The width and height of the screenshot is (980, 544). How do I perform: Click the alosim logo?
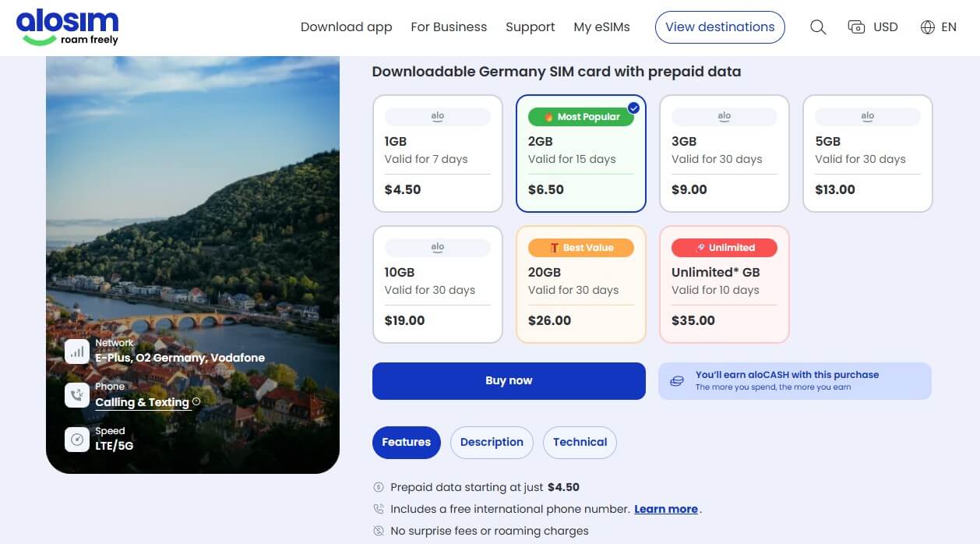pos(67,27)
